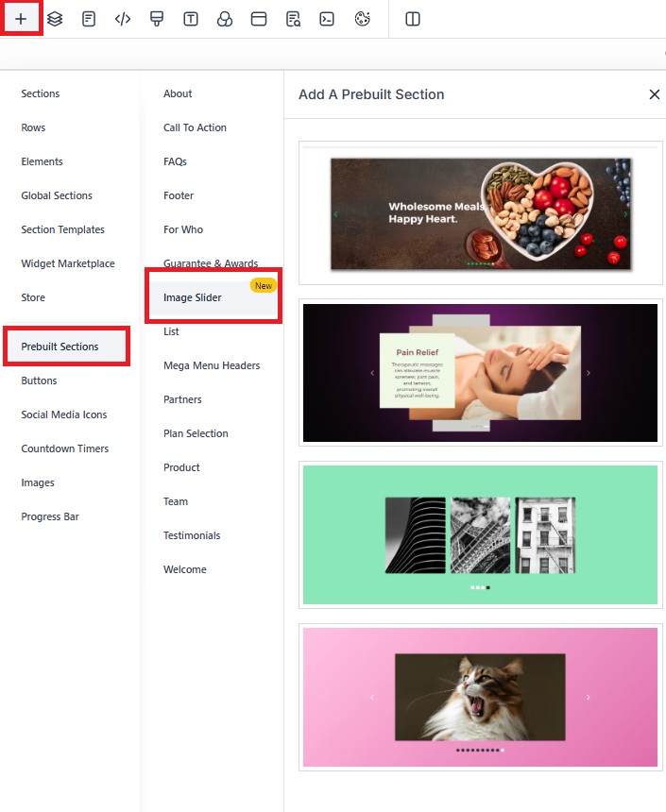Click the cookie consent icon
666x812 pixels.
(x=362, y=19)
